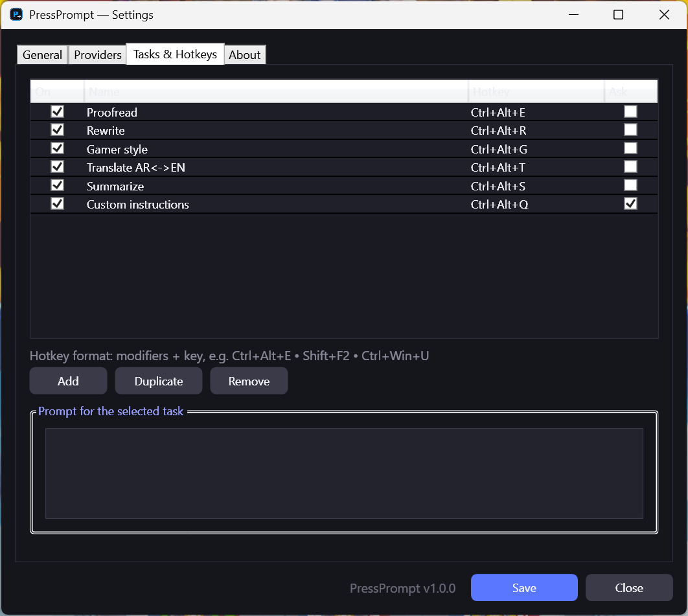Maximize the Settings window
Image resolution: width=688 pixels, height=616 pixels.
pos(618,14)
